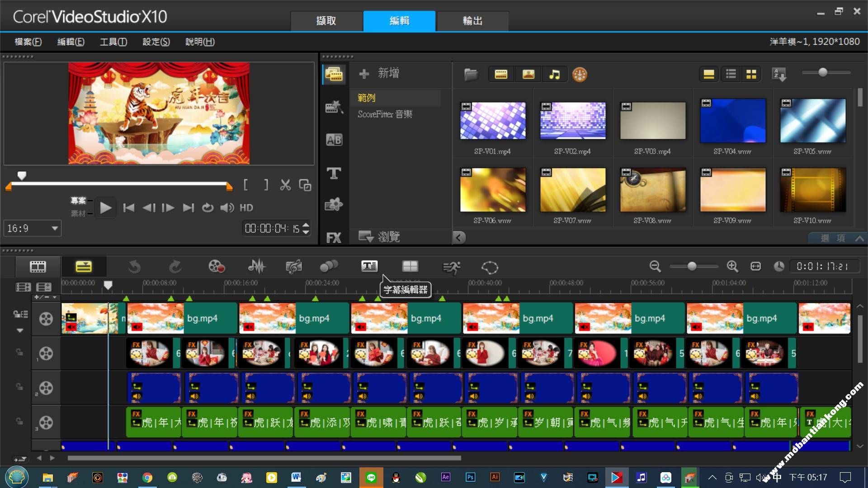Select Clip playback mode (素材)
This screenshot has height=488, width=868.
point(78,213)
